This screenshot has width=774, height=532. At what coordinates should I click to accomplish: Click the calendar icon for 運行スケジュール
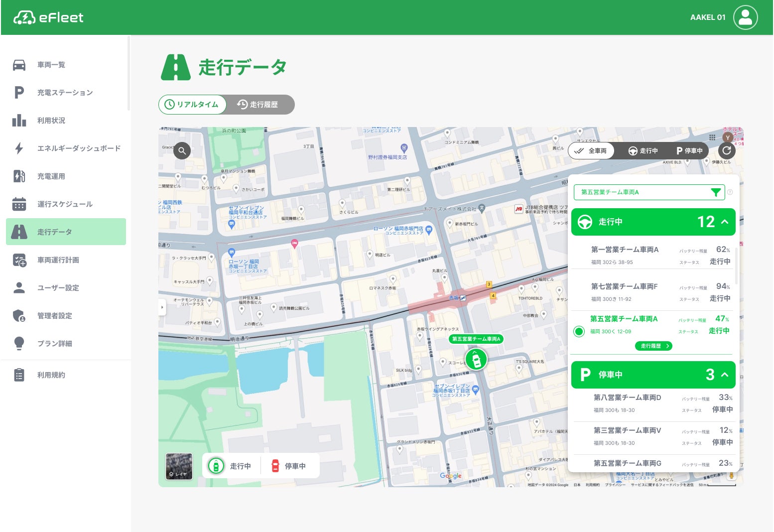tap(19, 204)
